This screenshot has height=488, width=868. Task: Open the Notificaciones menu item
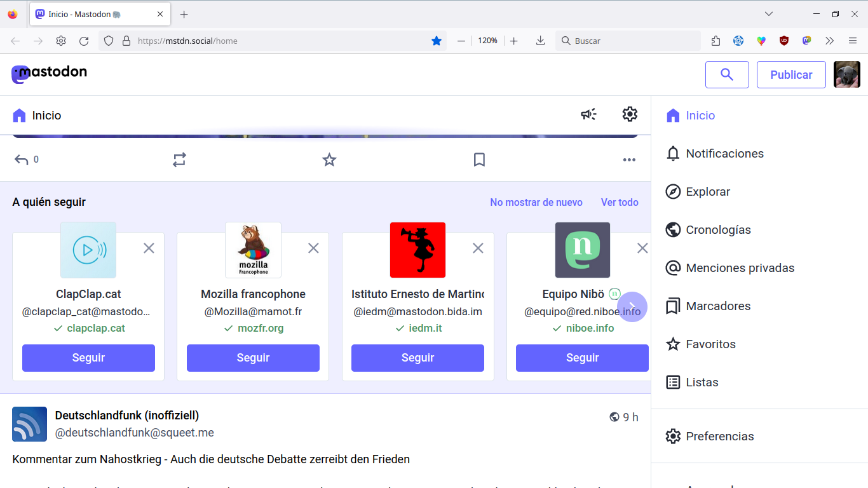[x=724, y=154]
